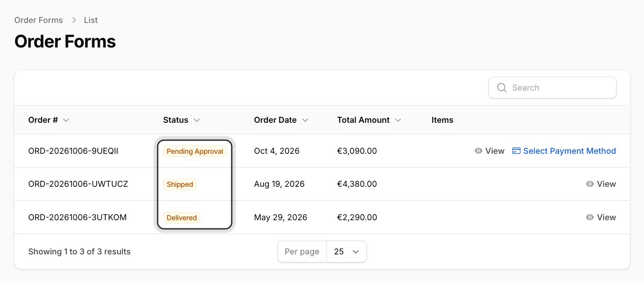Click order number ORD-20261006-UWTUCZ
Viewport: 644px width, 283px height.
click(78, 184)
